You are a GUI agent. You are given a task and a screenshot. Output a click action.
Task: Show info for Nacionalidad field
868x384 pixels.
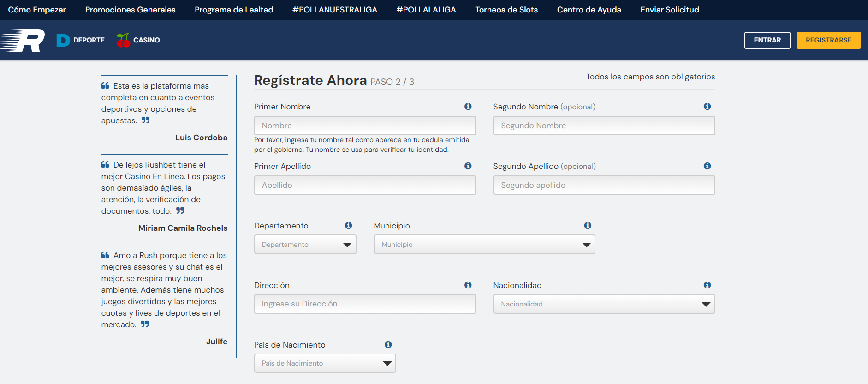[x=707, y=285]
